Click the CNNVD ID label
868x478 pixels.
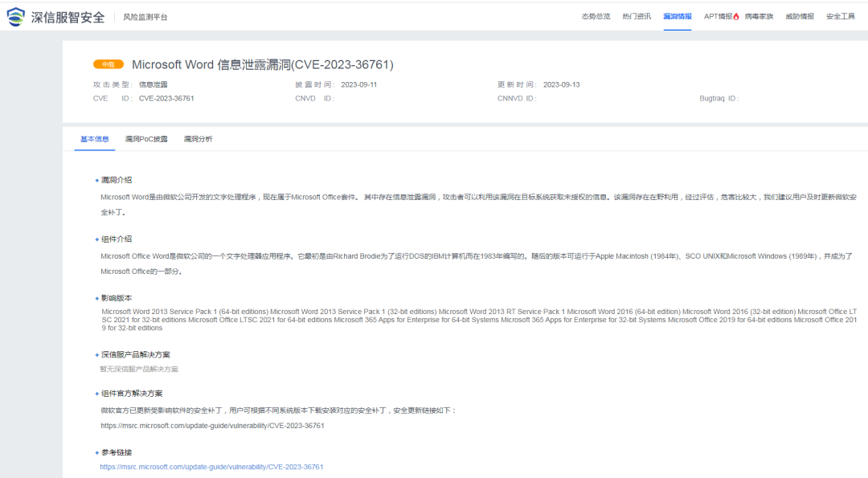coord(517,99)
